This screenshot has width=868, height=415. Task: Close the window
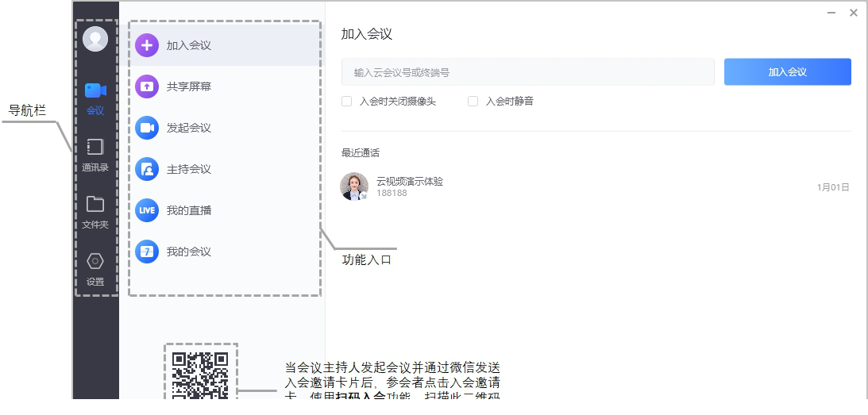(x=853, y=13)
